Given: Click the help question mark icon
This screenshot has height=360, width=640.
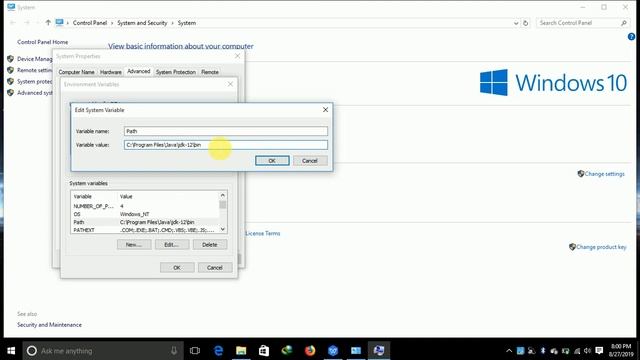Looking at the screenshot, I should coord(631,37).
